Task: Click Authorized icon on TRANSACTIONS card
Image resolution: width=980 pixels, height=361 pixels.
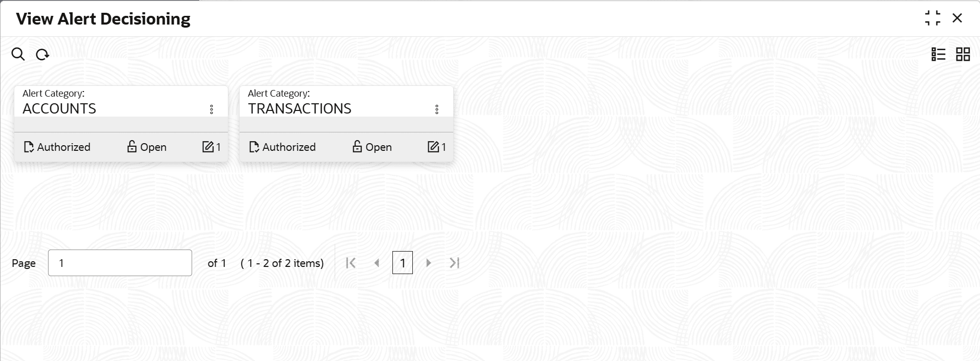Action: [254, 147]
